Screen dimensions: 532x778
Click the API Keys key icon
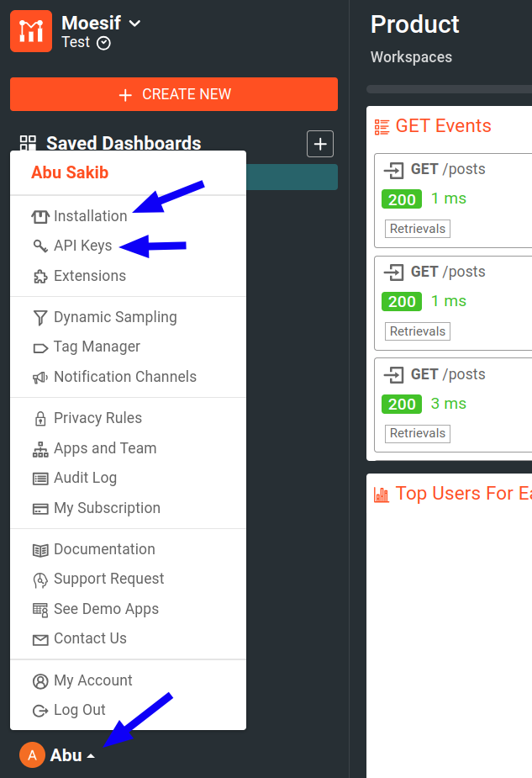click(x=40, y=246)
